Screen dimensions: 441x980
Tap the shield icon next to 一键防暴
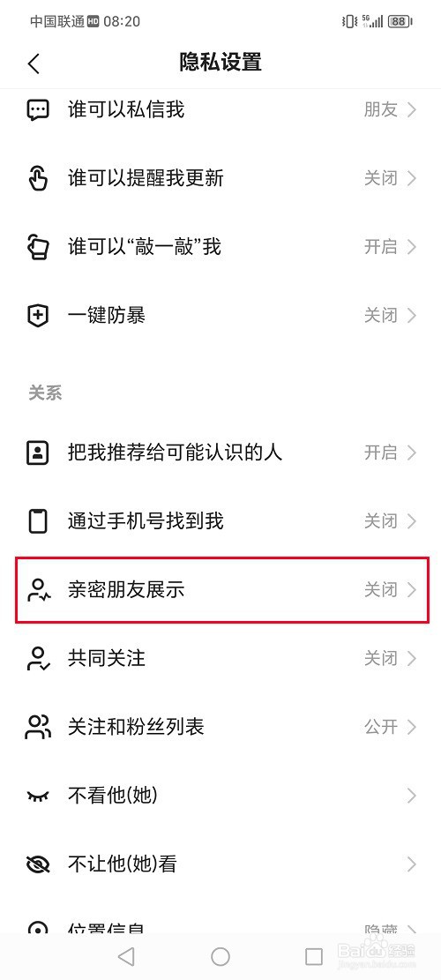(38, 316)
